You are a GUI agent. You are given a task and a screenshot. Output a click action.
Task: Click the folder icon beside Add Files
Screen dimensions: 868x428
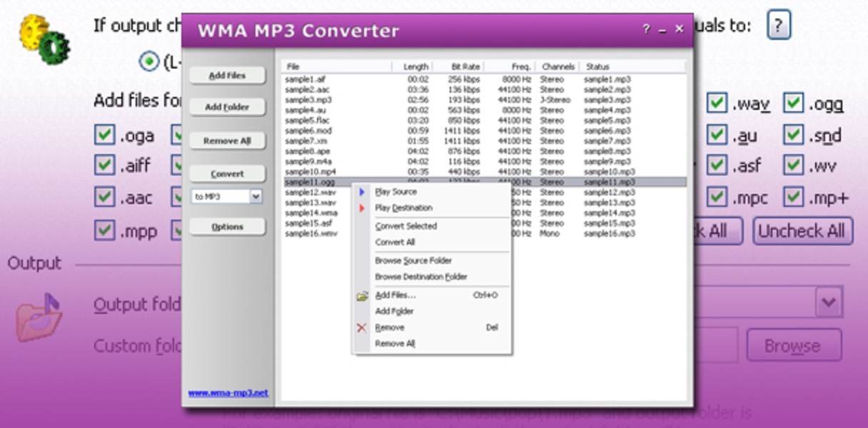click(x=362, y=295)
